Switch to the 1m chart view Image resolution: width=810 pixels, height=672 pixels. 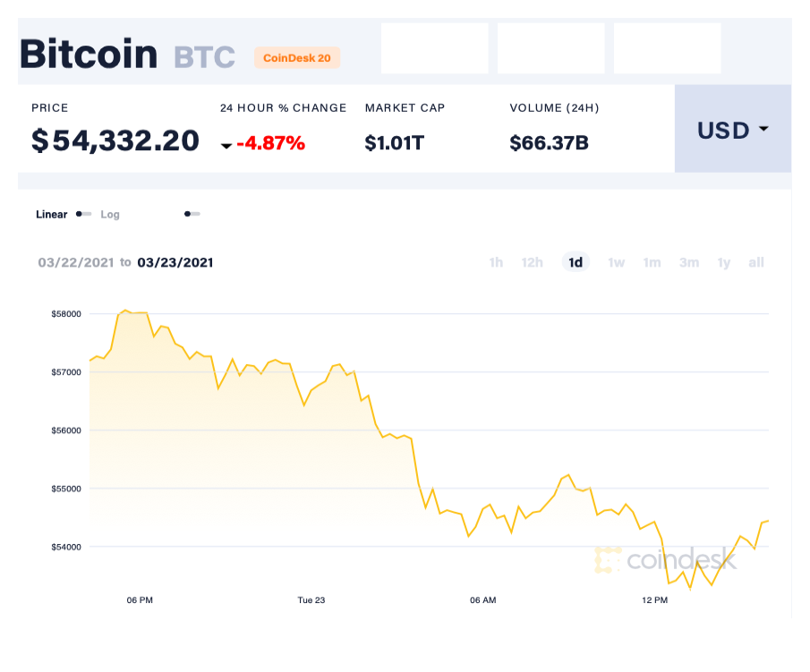tap(652, 262)
